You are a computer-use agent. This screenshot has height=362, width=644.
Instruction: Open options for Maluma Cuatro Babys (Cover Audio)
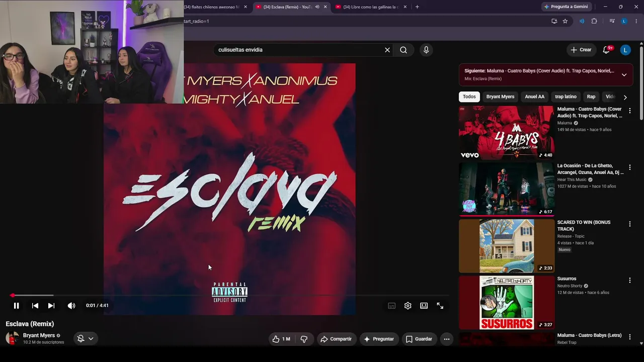pos(630,111)
